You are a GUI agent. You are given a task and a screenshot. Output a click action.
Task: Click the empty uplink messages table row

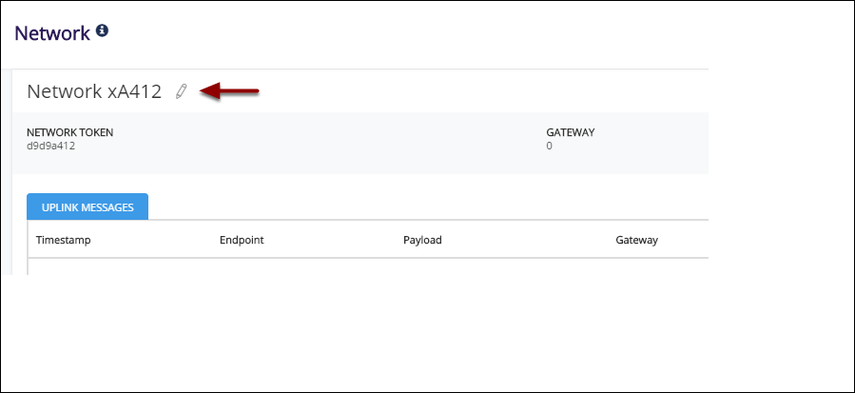click(368, 266)
